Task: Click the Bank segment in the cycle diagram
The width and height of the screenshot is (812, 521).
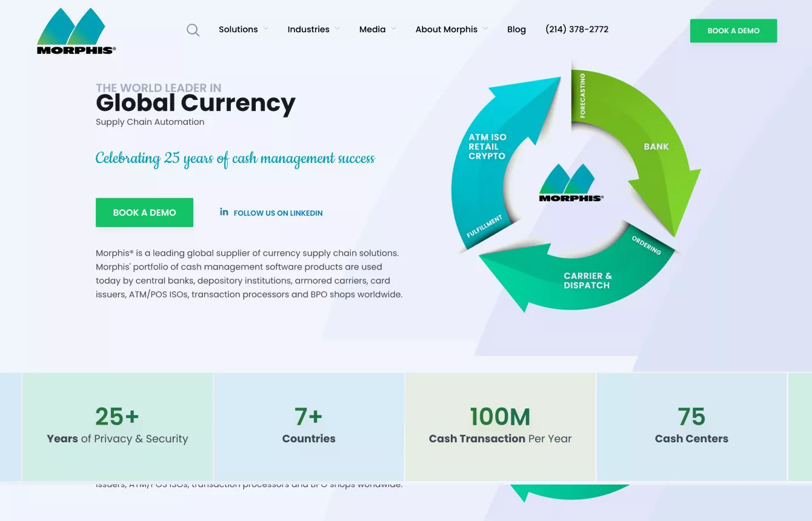Action: pyautogui.click(x=656, y=147)
